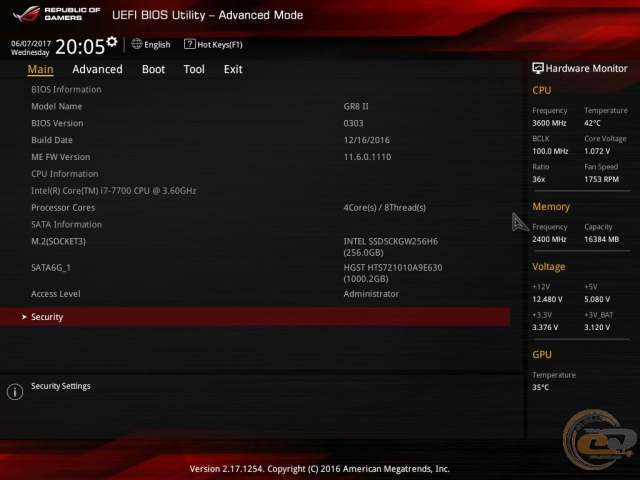
Task: Click the 100.0 MHz BCLK value
Action: tap(550, 151)
